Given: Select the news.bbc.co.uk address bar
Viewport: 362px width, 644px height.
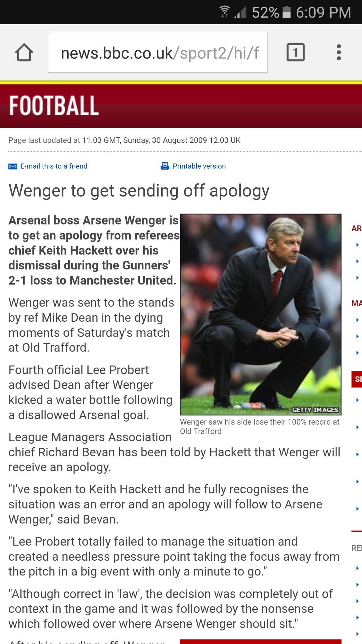Looking at the screenshot, I should [158, 53].
